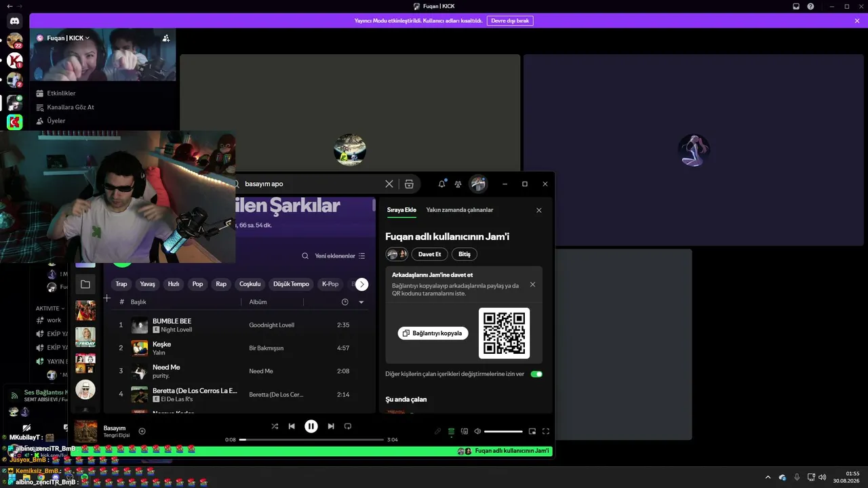Screen dimensions: 868x488
Task: Open the column options dropdown arrow in track header
Action: [x=361, y=302]
